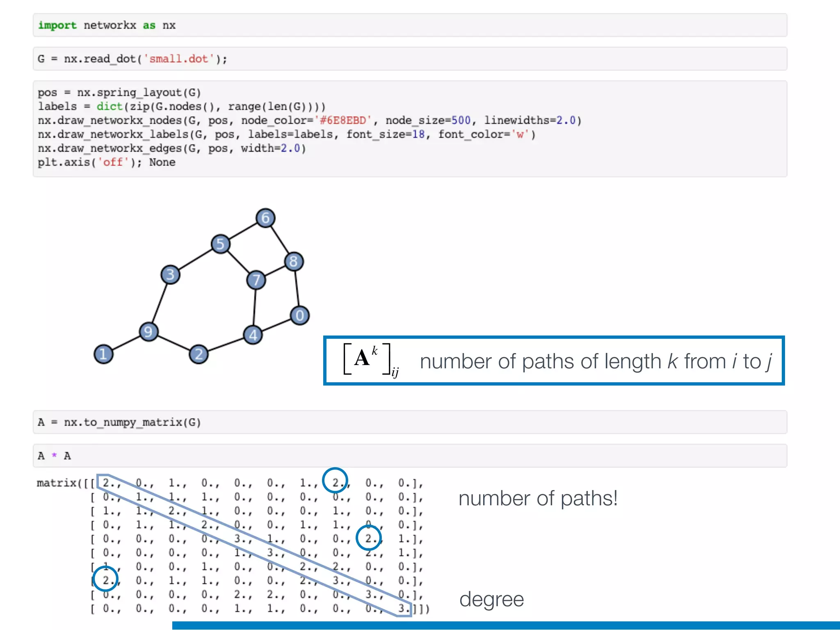The height and width of the screenshot is (630, 840).
Task: Click the 'degree' annotation text
Action: [491, 600]
